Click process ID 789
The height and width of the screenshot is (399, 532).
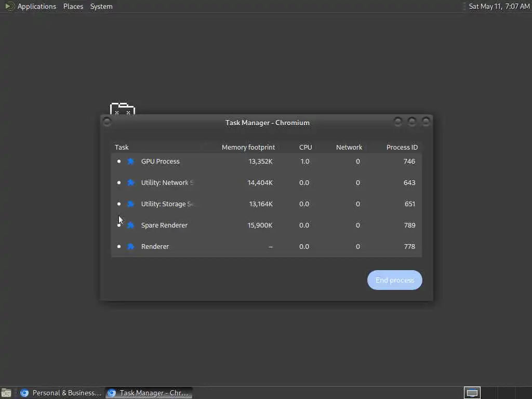[x=409, y=225]
